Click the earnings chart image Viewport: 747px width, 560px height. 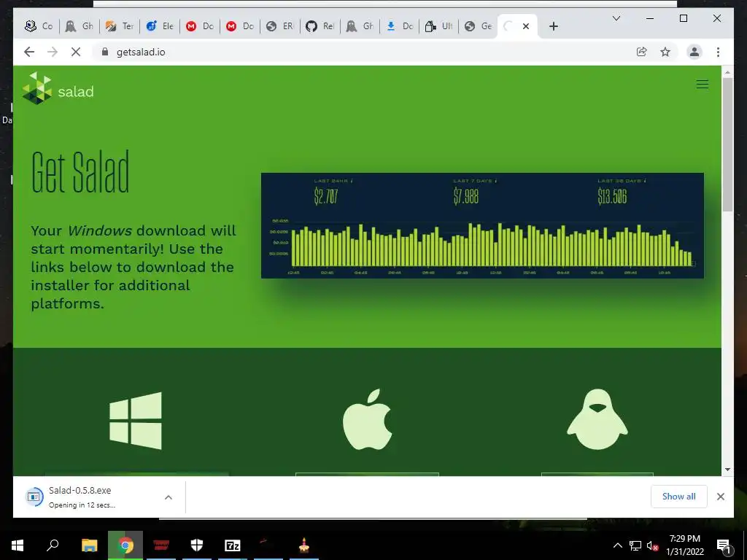[482, 226]
